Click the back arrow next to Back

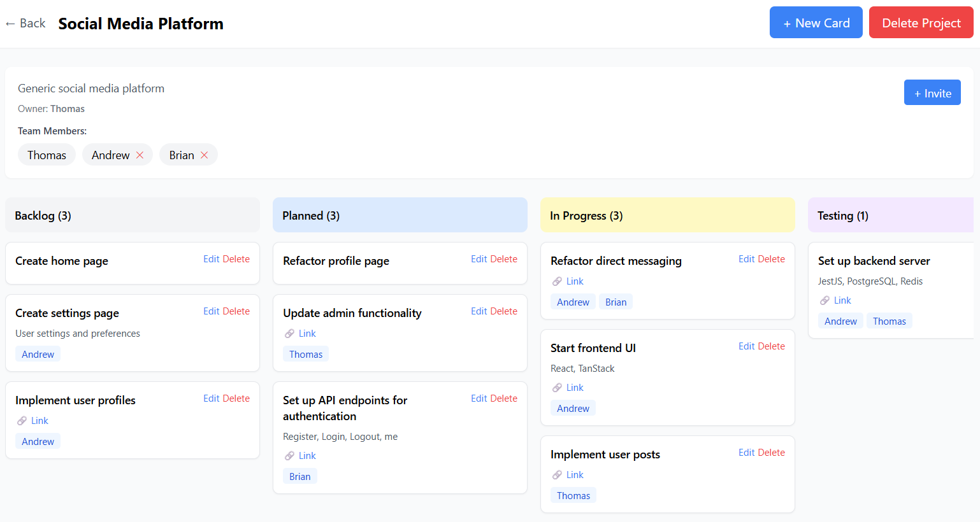10,23
